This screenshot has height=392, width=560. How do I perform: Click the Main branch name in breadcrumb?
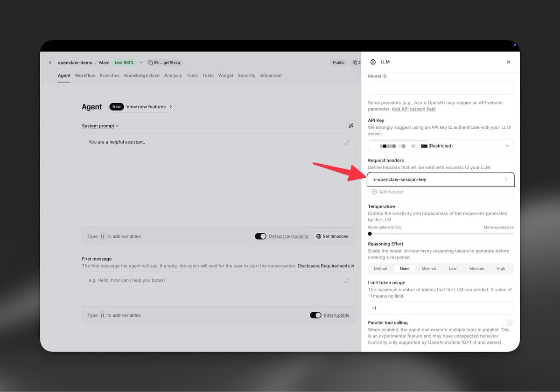(x=104, y=63)
